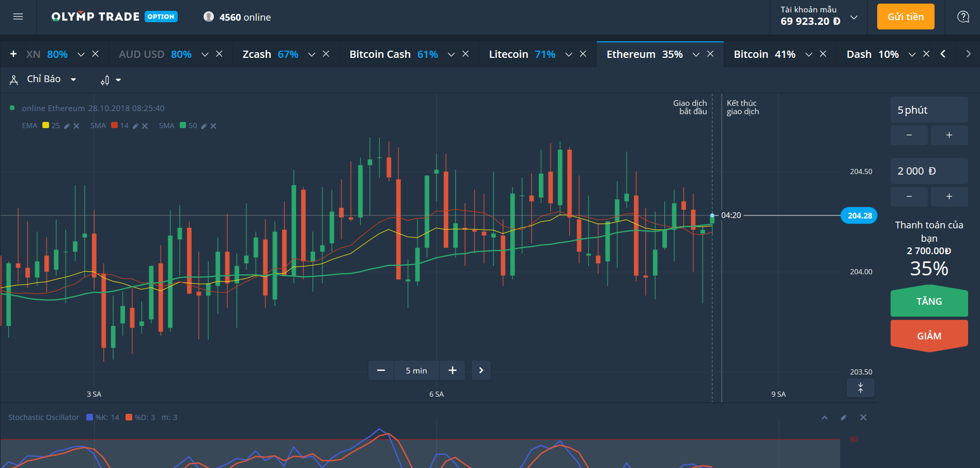
Task: Click the 2 000 amount field
Action: 929,171
